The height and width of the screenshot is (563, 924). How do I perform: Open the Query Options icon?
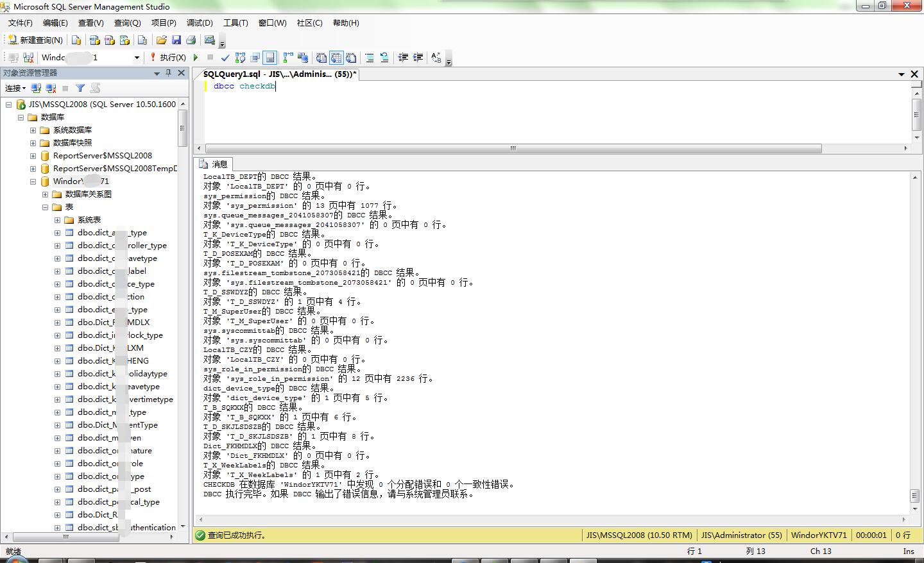[255, 58]
